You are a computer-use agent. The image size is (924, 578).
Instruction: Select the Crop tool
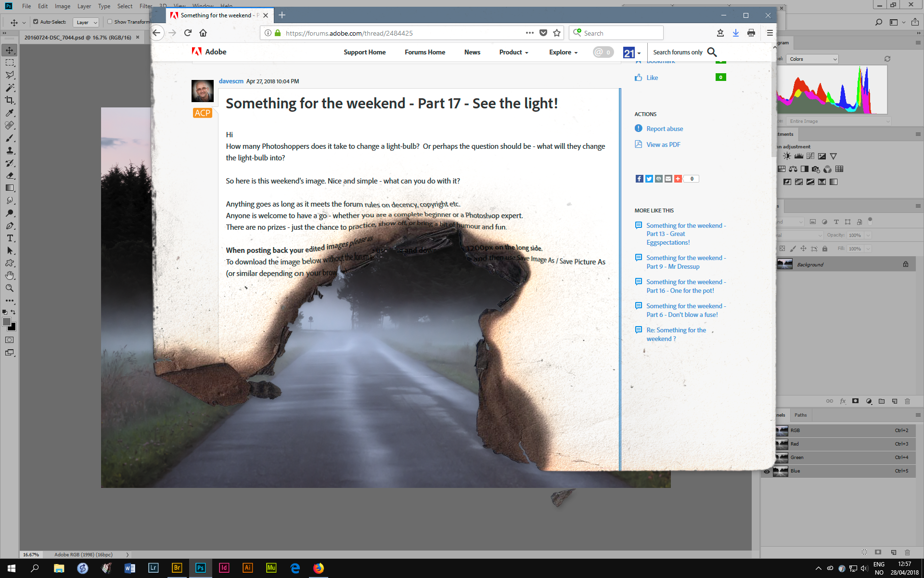(10, 100)
